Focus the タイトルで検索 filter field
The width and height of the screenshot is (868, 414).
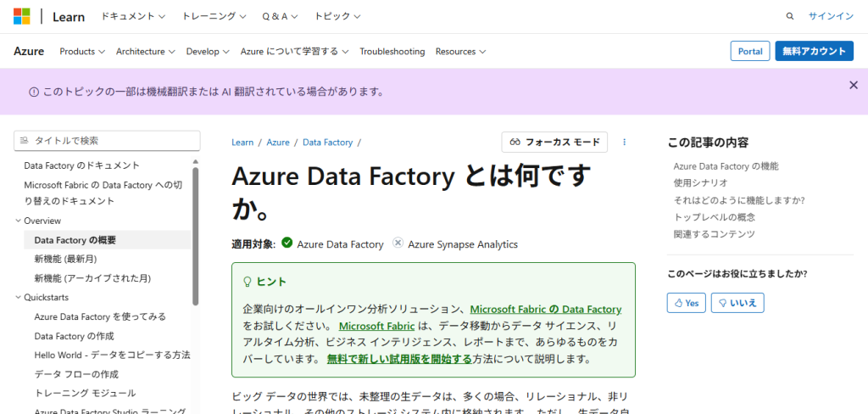107,141
